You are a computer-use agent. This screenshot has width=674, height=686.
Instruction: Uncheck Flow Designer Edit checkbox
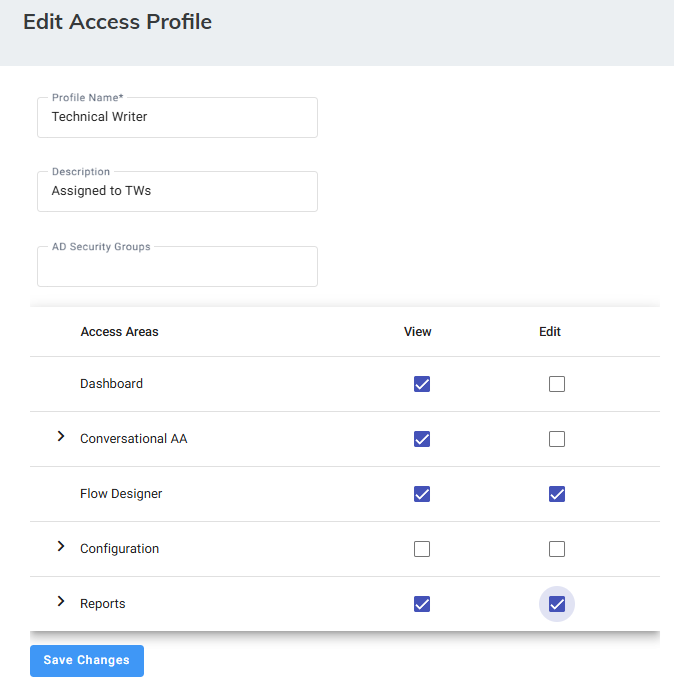(557, 494)
